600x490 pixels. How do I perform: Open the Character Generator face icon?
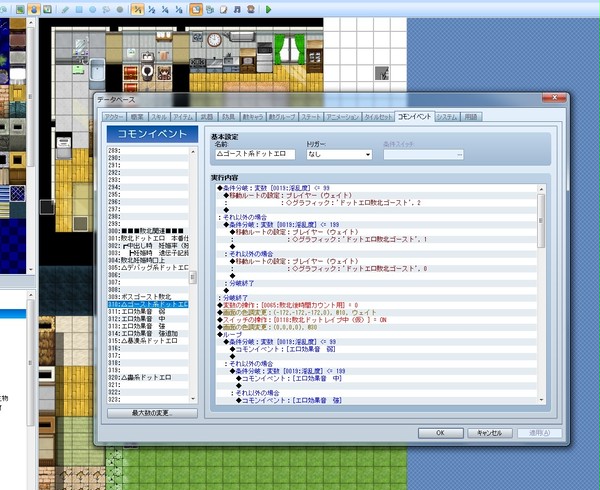click(x=251, y=9)
